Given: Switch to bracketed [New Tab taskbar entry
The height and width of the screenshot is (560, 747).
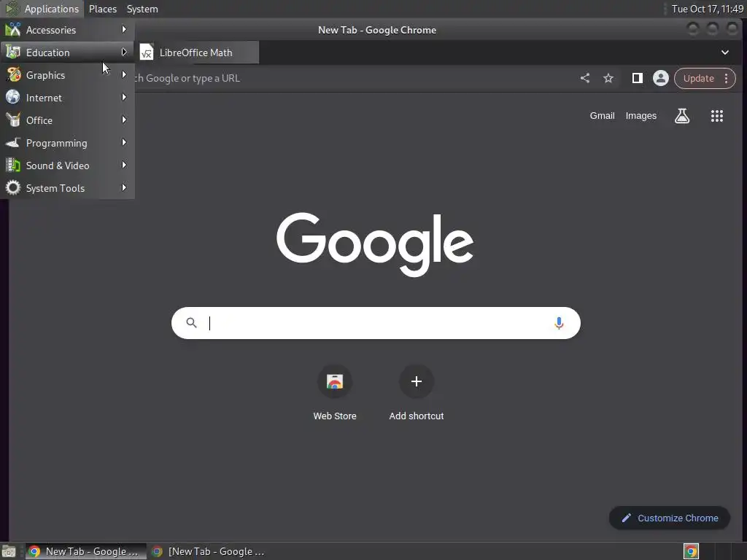Looking at the screenshot, I should pyautogui.click(x=208, y=551).
